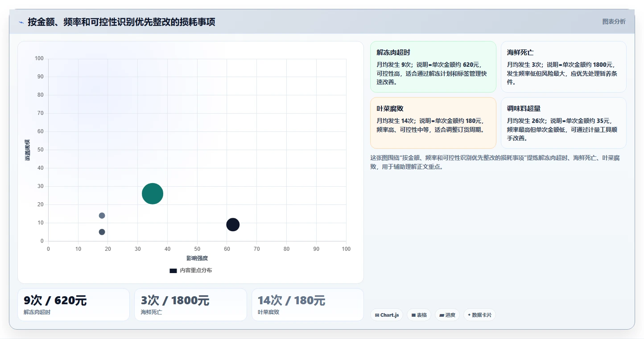Viewport: 644px width, 339px height.
Task: Open the 叶菜腐败 insight card
Action: pyautogui.click(x=433, y=123)
